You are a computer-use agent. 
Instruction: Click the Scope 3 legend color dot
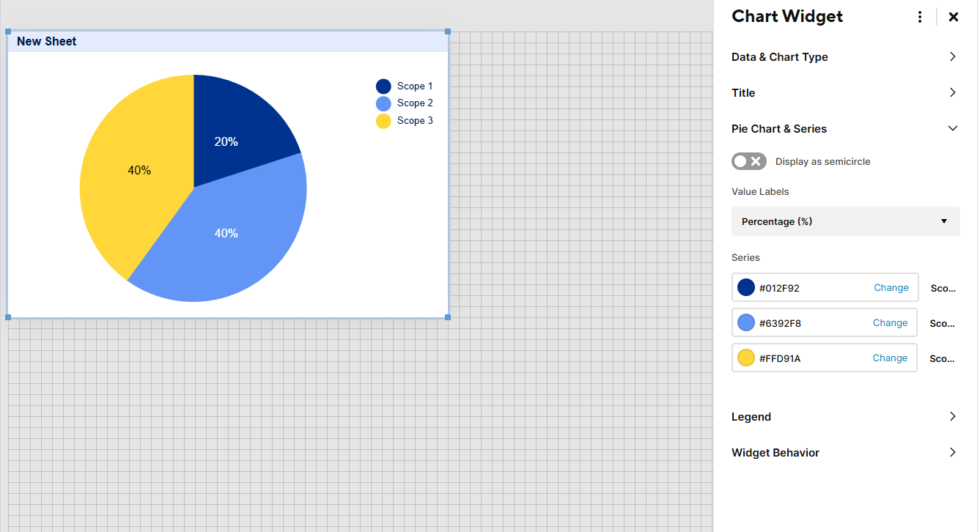click(x=383, y=121)
